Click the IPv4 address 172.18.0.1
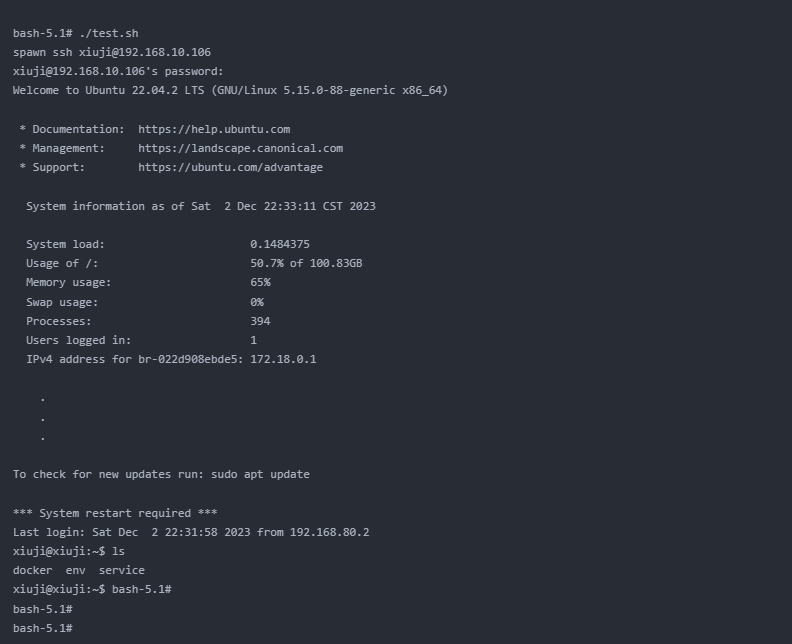Image resolution: width=792 pixels, height=644 pixels. click(x=283, y=360)
